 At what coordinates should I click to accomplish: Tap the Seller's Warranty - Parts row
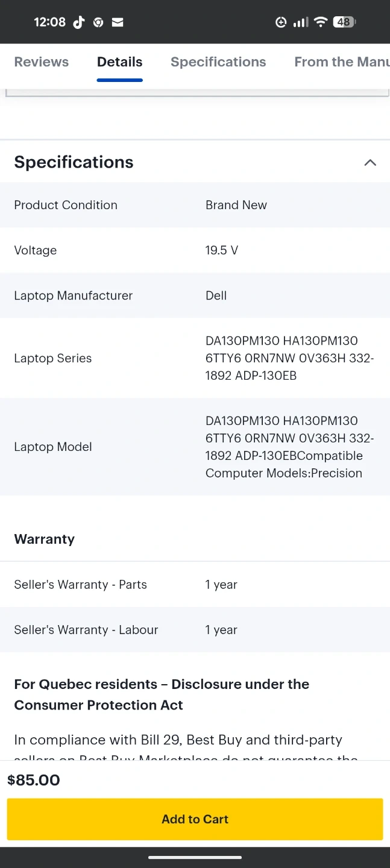pyautogui.click(x=195, y=584)
